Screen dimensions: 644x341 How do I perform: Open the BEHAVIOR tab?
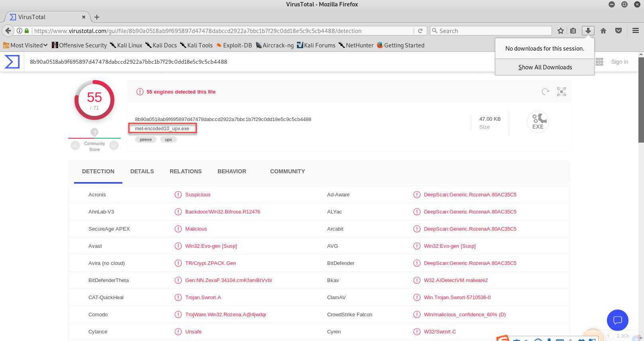tap(232, 171)
